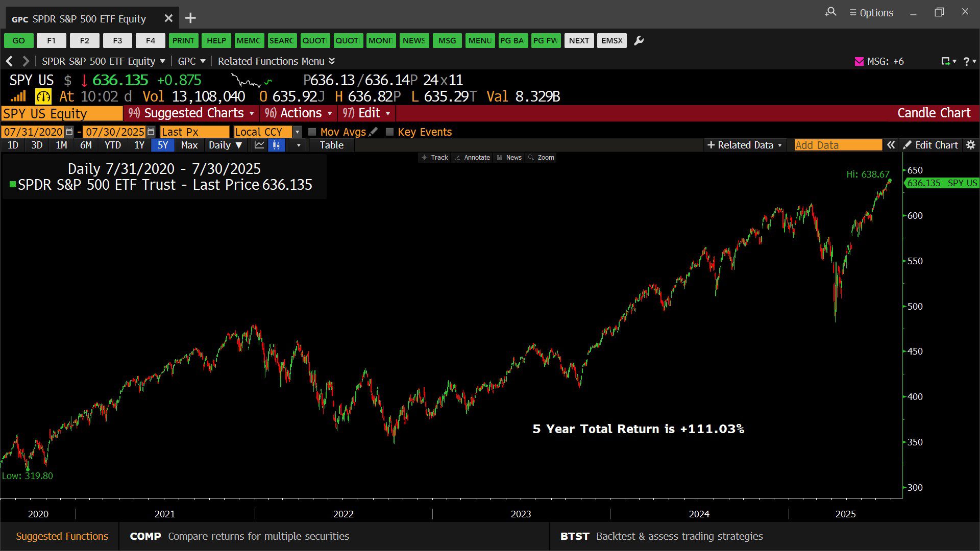Open the Suggested Charts dropdown
The width and height of the screenshot is (980, 551).
[x=191, y=113]
